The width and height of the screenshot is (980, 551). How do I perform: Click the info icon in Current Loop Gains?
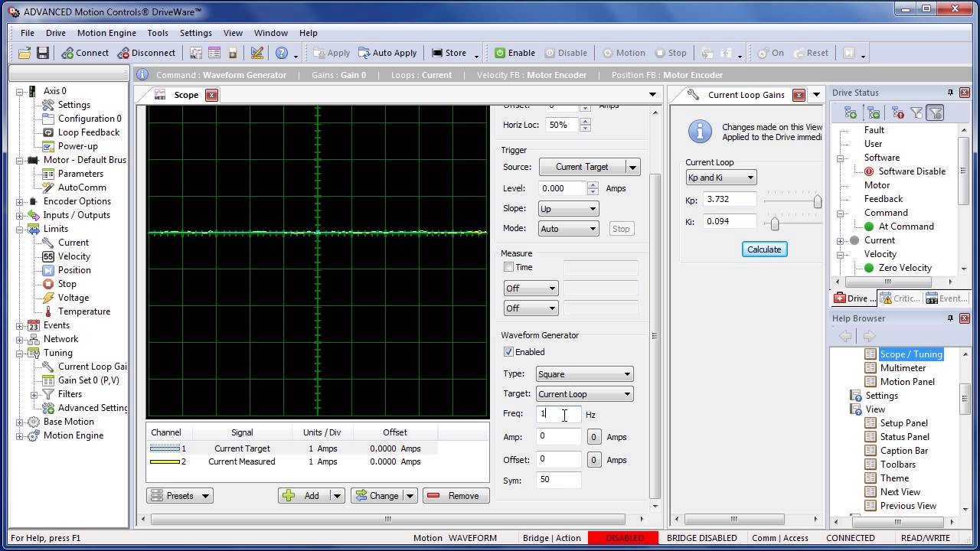[x=700, y=132]
